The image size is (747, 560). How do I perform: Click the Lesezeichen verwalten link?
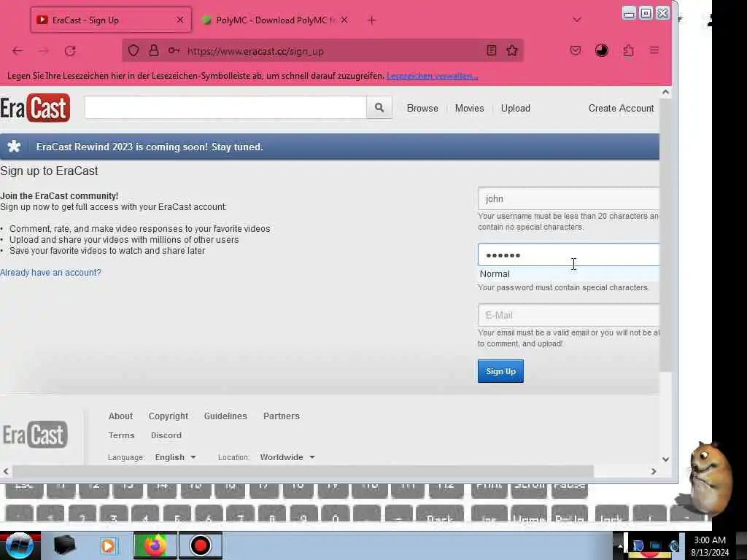tap(432, 76)
